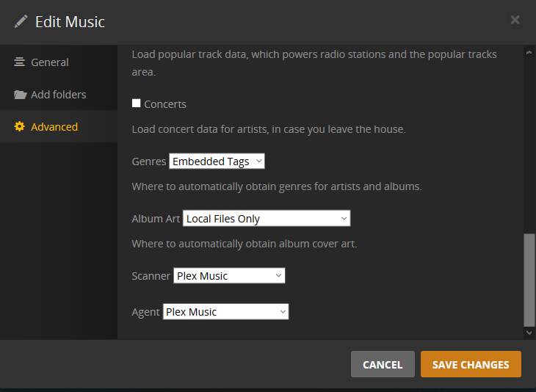The height and width of the screenshot is (392, 536).
Task: Click the Advanced gear icon
Action: [20, 127]
